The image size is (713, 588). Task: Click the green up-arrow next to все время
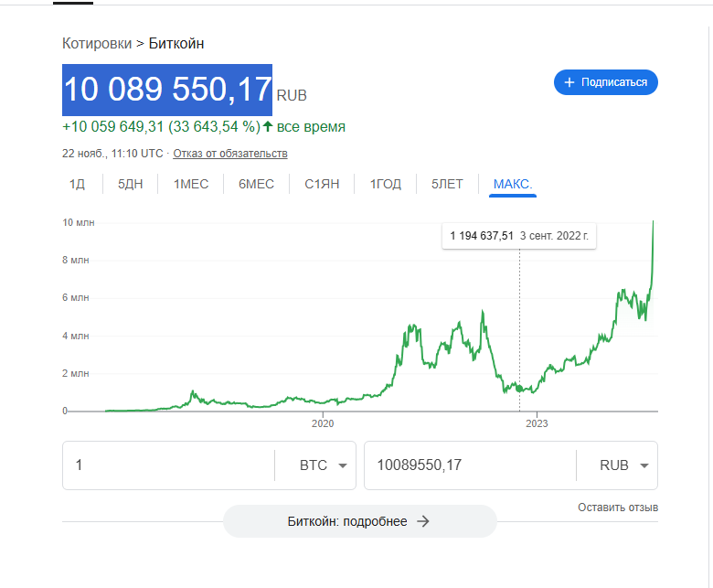pos(268,126)
